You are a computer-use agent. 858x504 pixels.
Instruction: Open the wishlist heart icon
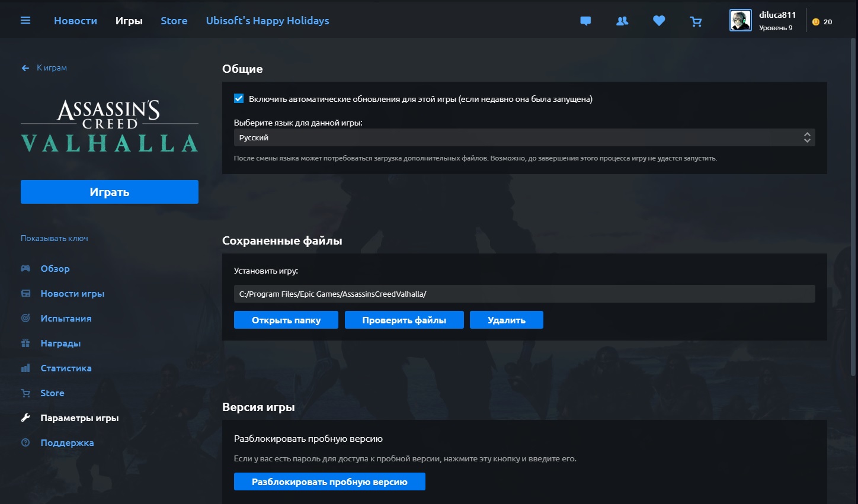point(659,21)
